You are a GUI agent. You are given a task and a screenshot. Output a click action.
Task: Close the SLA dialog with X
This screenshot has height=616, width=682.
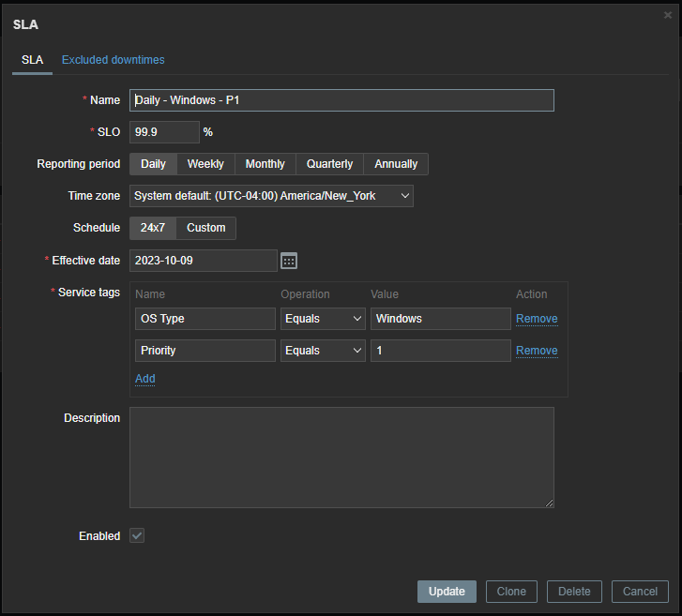click(x=667, y=15)
